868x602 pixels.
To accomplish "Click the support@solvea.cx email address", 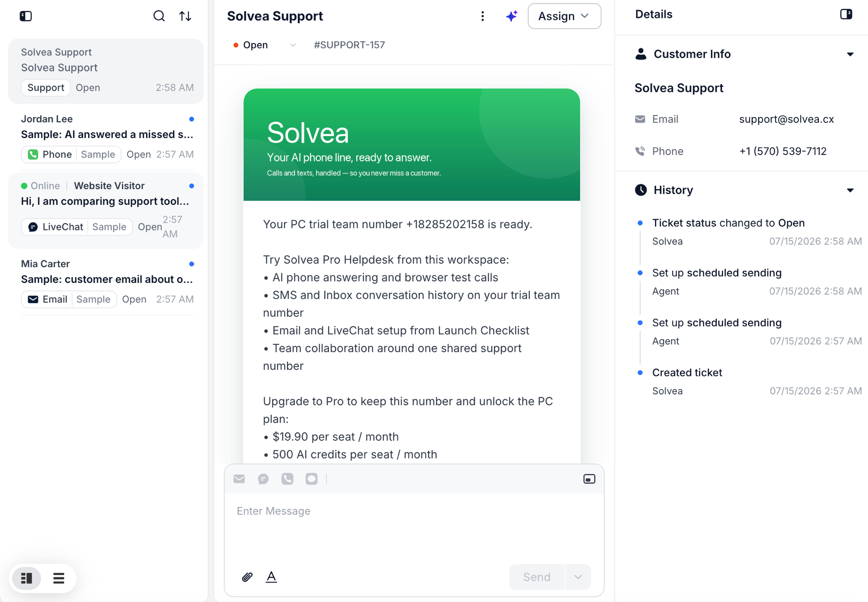I will (786, 119).
